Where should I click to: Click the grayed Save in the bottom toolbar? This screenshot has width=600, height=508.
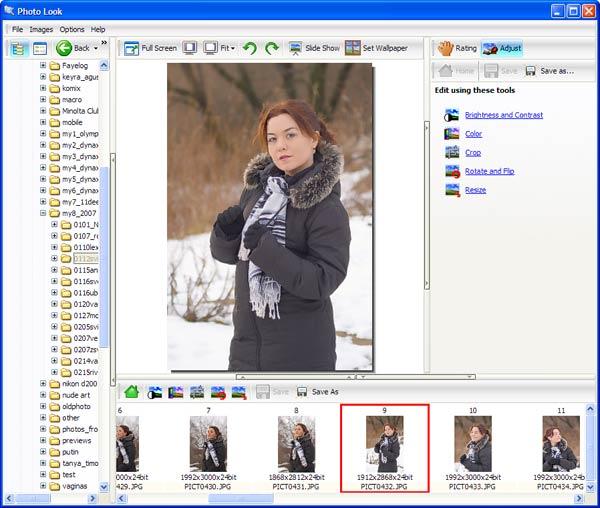[272, 392]
